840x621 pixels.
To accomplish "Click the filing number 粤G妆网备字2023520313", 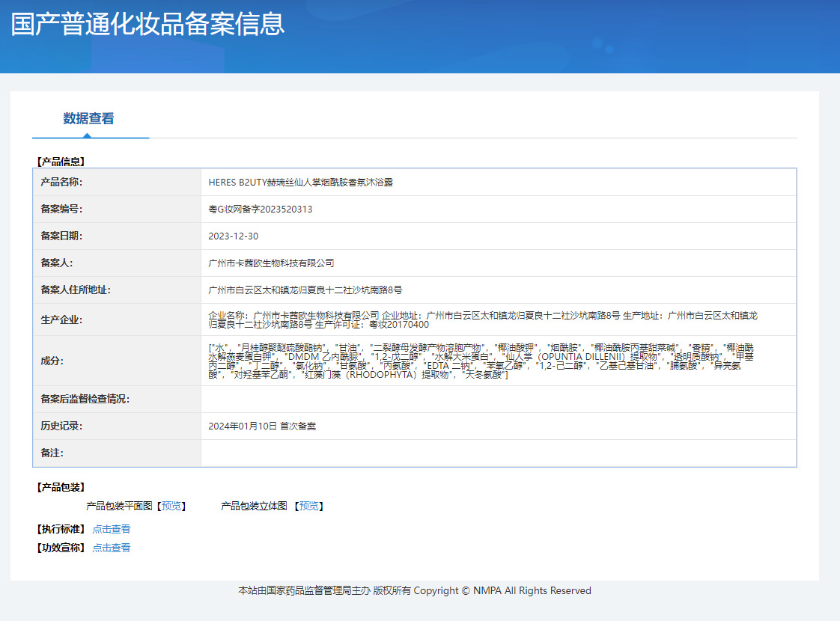I will [261, 209].
